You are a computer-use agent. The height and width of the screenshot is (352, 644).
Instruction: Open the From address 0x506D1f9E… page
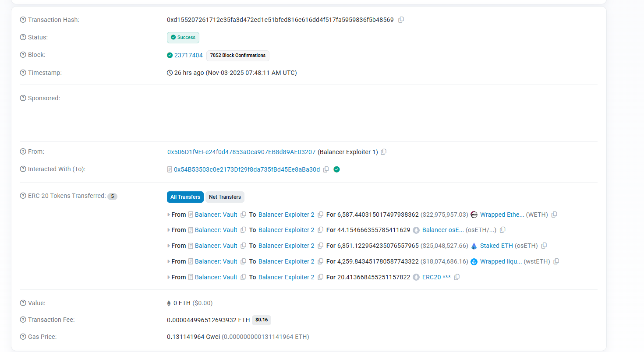pyautogui.click(x=241, y=152)
